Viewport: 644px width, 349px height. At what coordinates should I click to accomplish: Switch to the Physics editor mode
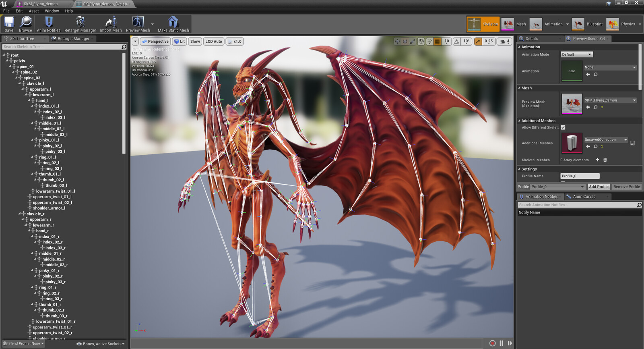tap(621, 24)
